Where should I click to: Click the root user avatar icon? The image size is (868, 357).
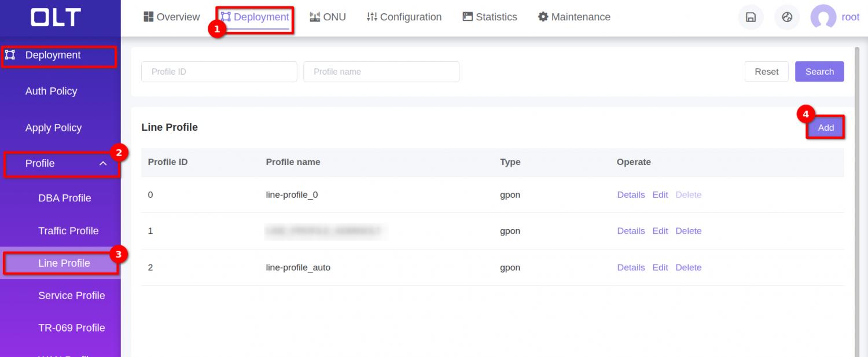(x=823, y=17)
